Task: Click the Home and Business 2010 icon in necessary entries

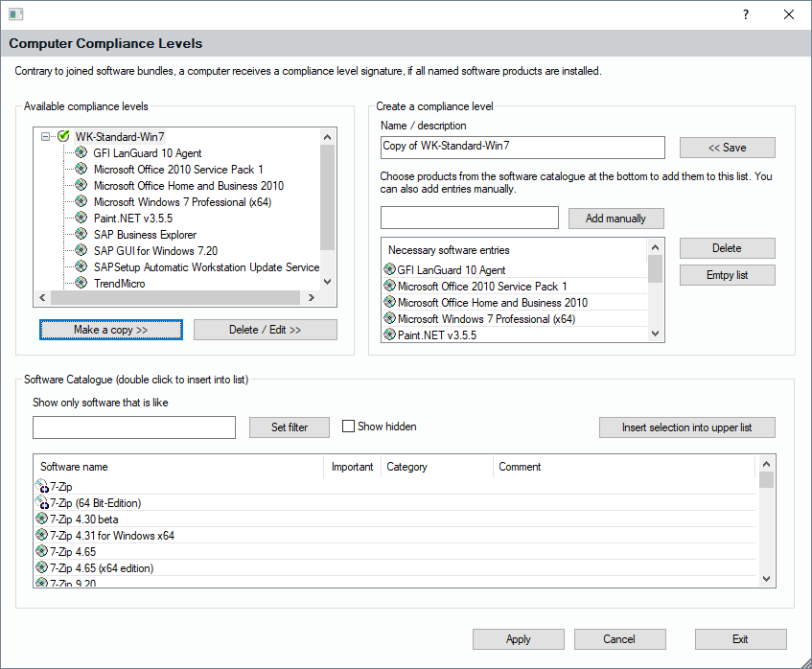Action: 389,302
